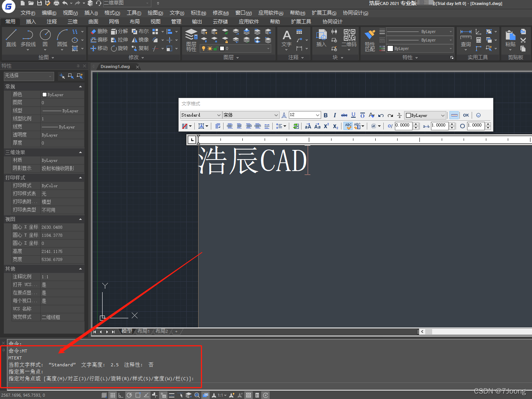Toggle ortho mode in status bar
The height and width of the screenshot is (399, 532).
121,395
